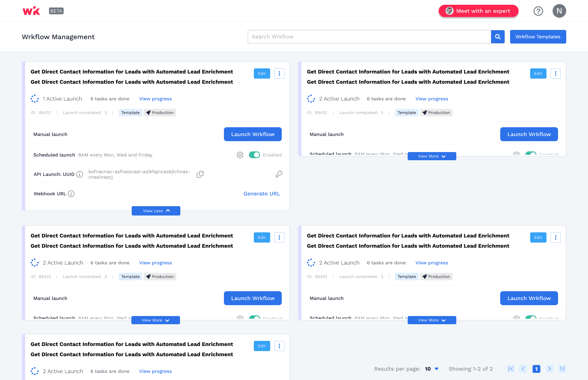Click inside the Search Wrkflow field

point(369,36)
